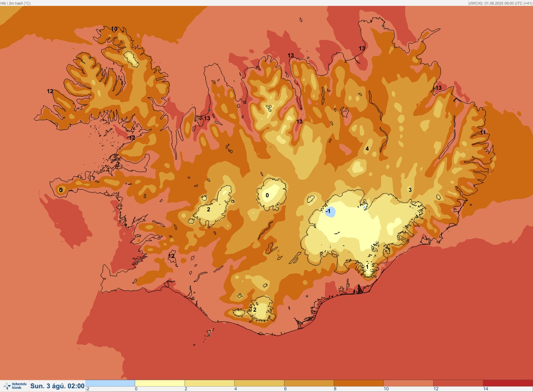
Task: Click the legend tick value 14
Action: (x=486, y=389)
